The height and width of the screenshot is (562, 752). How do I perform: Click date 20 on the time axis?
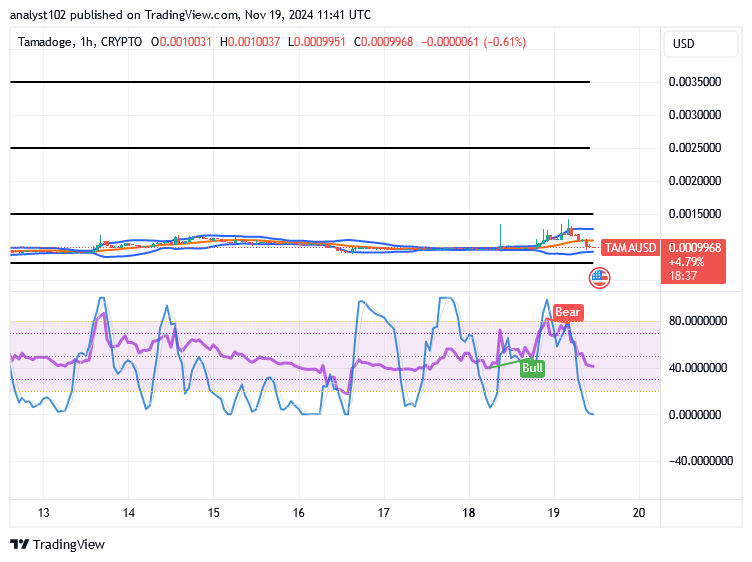click(x=639, y=513)
